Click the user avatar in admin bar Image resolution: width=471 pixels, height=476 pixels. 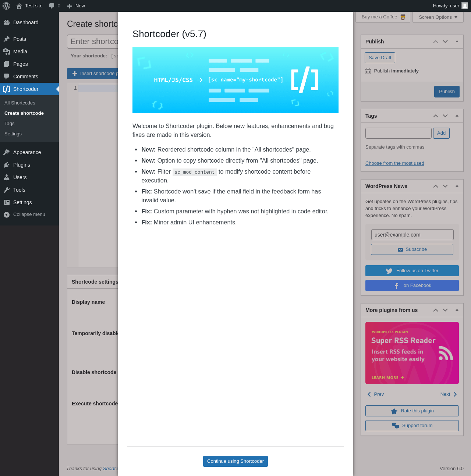[465, 6]
